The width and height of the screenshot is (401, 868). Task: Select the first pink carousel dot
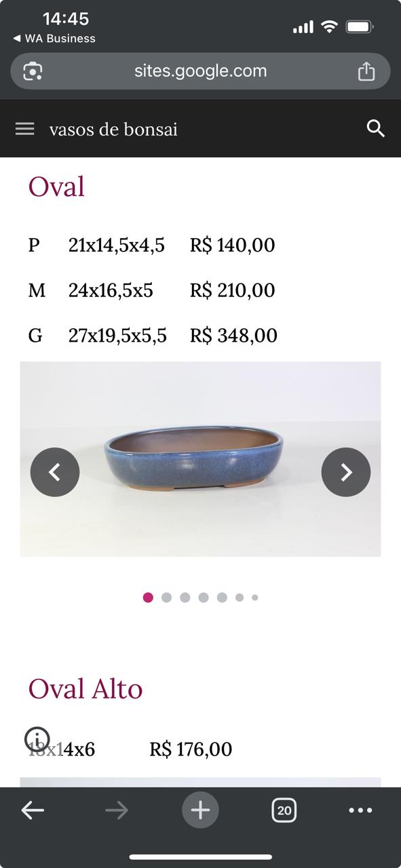148,597
